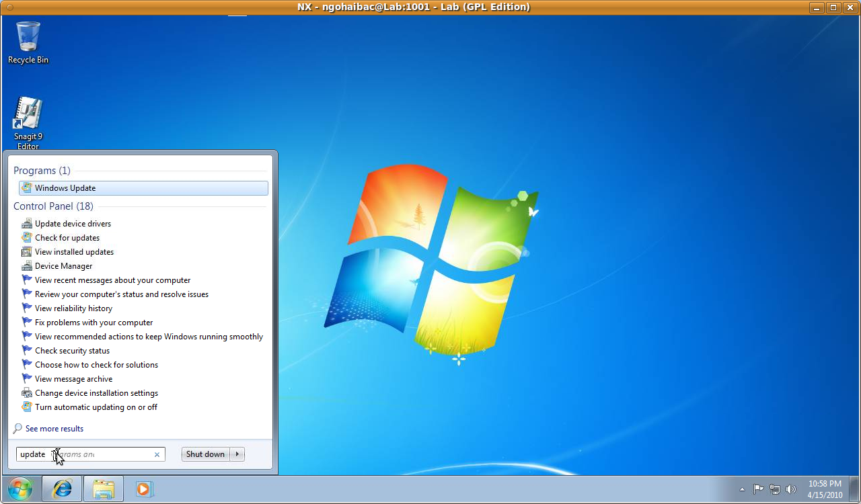Viewport: 861px width, 504px height.
Task: Open 'View recommended actions to keep Windows running smoothly'
Action: coord(149,337)
